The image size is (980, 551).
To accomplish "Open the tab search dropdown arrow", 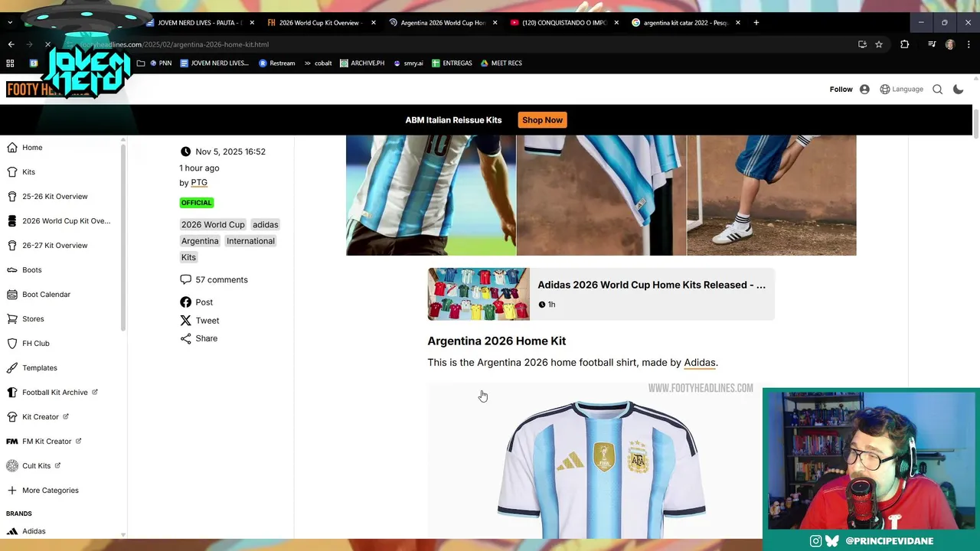I will pos(9,23).
